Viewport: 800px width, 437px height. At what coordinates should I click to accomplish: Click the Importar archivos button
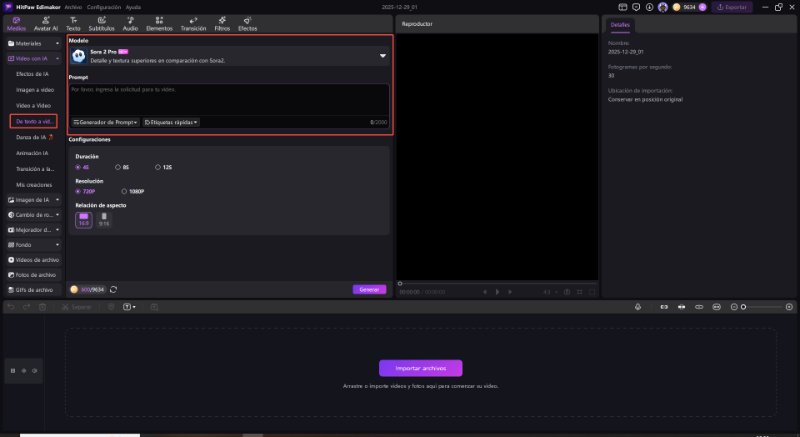pos(420,368)
